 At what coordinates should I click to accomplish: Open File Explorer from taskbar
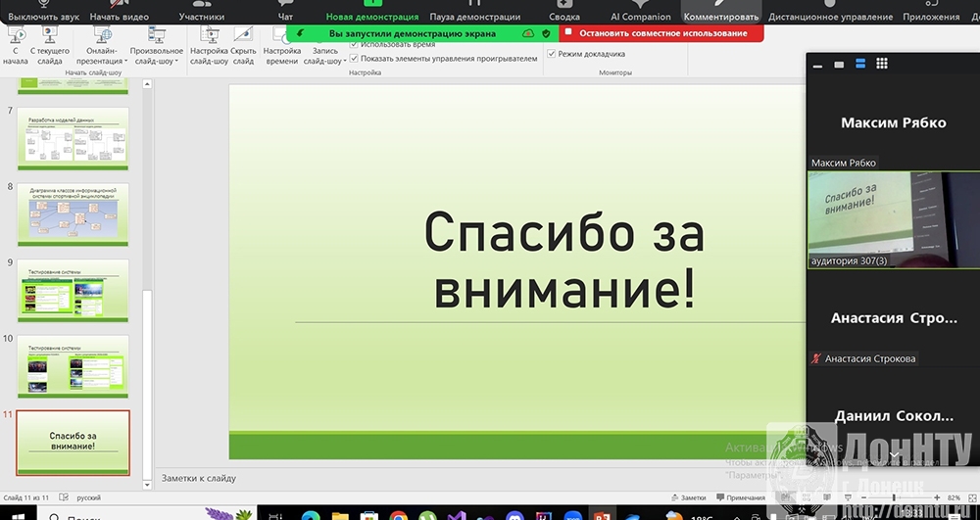pyautogui.click(x=340, y=516)
